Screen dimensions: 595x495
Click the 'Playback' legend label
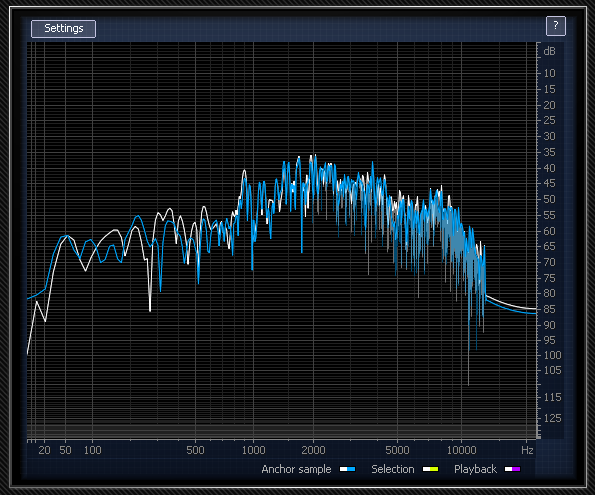tap(475, 469)
